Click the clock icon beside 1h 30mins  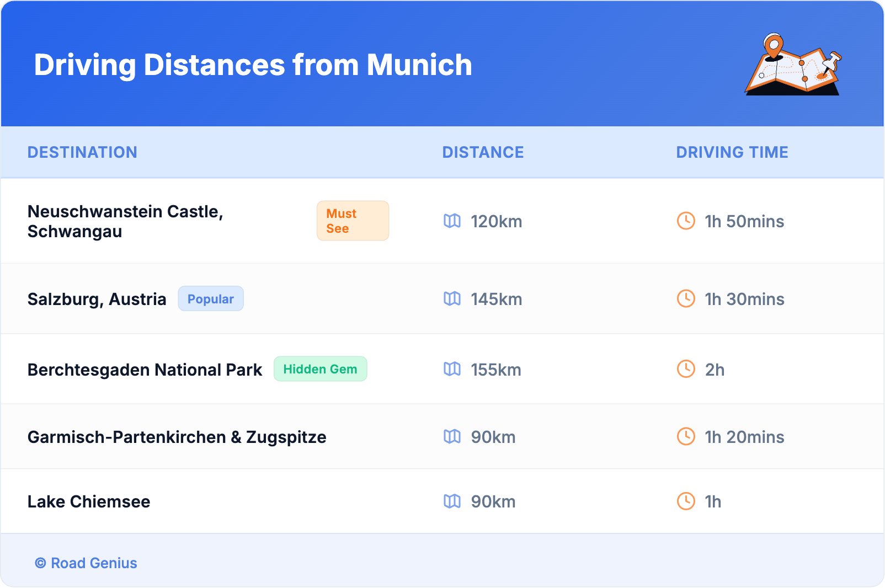(686, 299)
